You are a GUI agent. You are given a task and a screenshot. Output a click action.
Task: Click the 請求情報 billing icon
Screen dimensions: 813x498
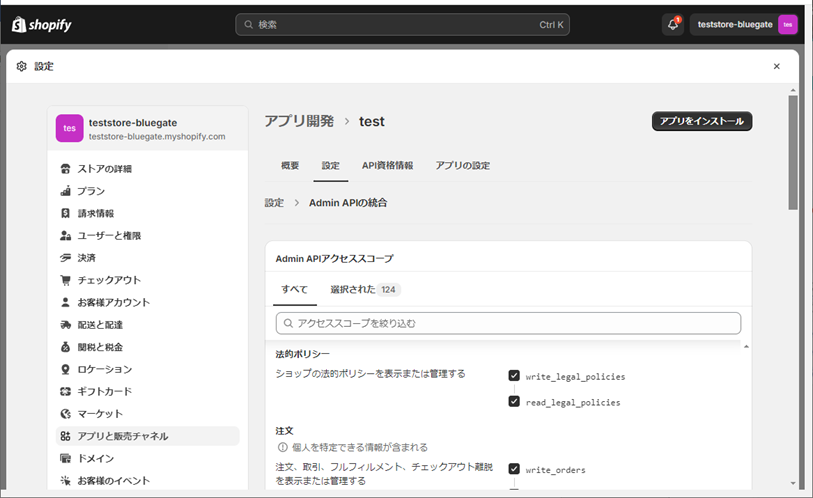(x=65, y=213)
